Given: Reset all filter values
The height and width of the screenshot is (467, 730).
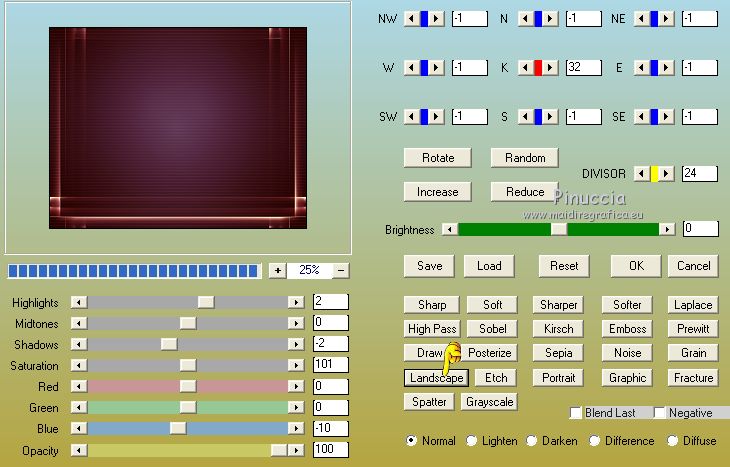Looking at the screenshot, I should (564, 266).
